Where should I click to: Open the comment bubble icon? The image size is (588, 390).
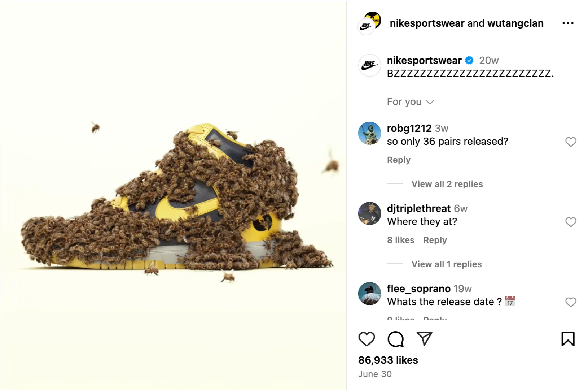pyautogui.click(x=395, y=339)
